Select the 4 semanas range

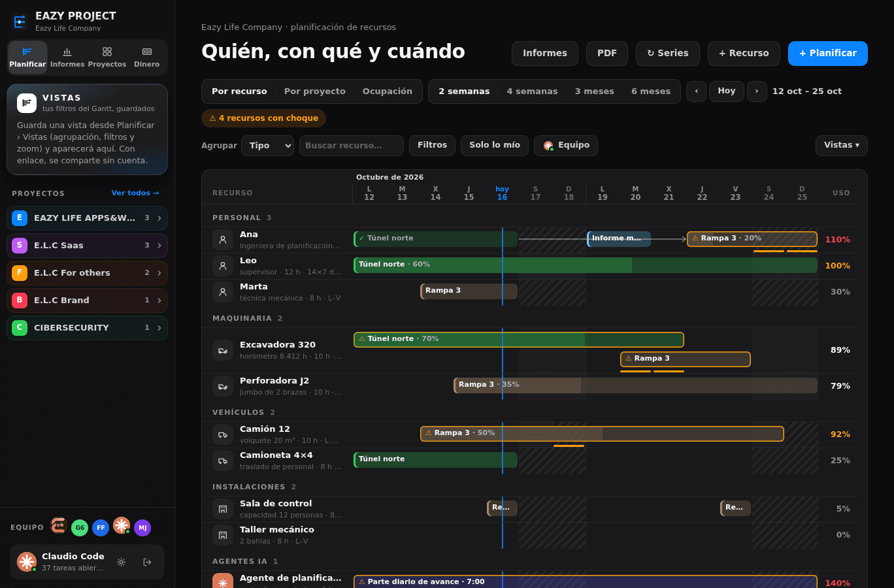532,91
